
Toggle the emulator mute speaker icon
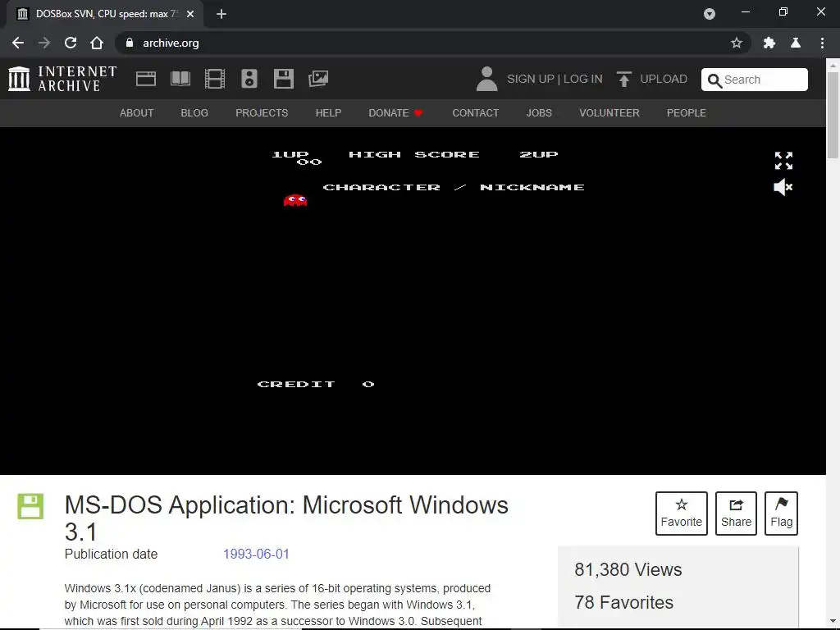click(783, 187)
